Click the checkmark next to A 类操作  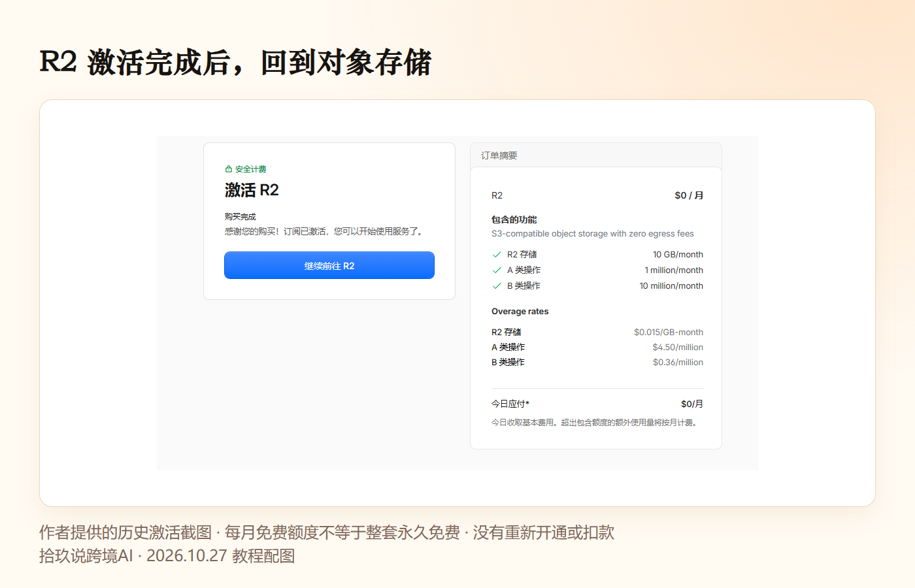(497, 270)
